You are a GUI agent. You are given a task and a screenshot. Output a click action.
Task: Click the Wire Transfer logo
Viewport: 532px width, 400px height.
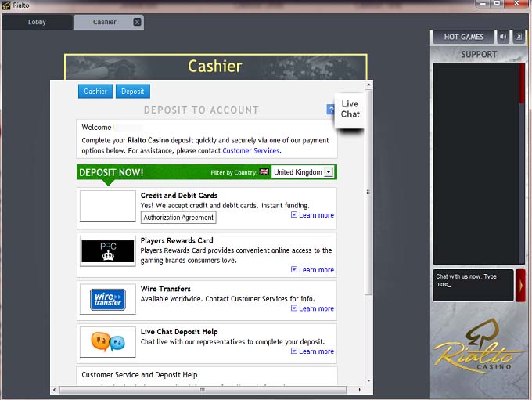[x=108, y=299]
